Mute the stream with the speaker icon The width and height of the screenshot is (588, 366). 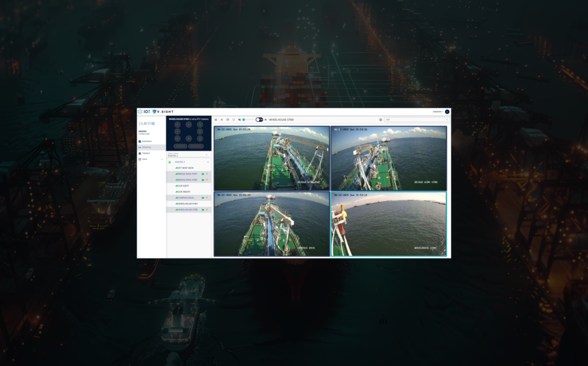pyautogui.click(x=239, y=120)
